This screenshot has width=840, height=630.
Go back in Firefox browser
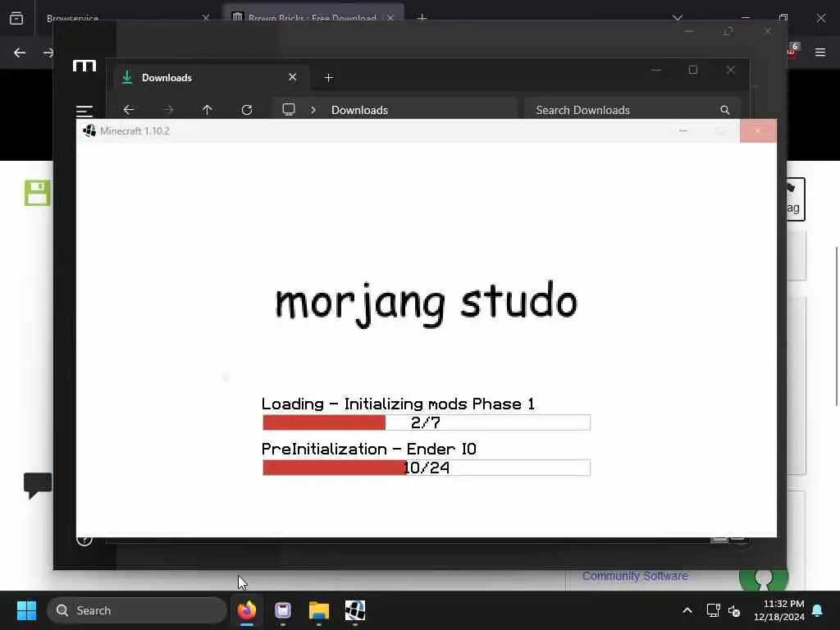pyautogui.click(x=20, y=52)
